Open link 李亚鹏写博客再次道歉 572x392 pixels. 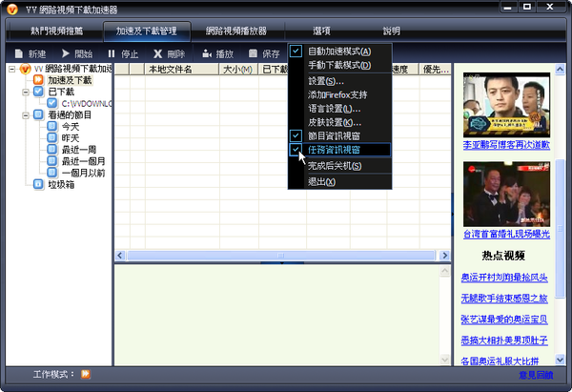[x=507, y=145]
